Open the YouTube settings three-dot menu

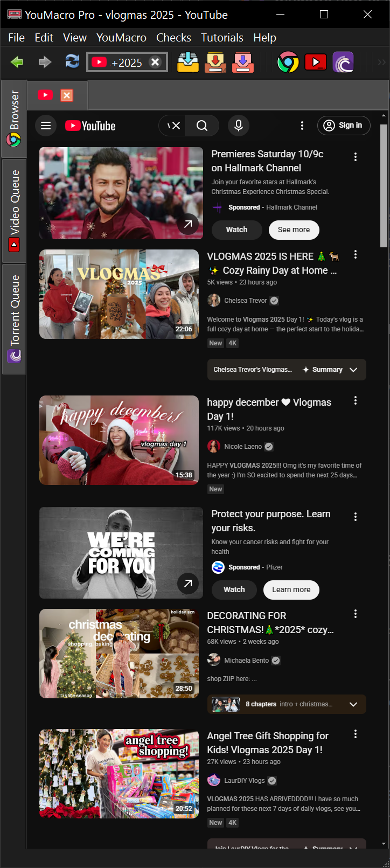point(302,126)
